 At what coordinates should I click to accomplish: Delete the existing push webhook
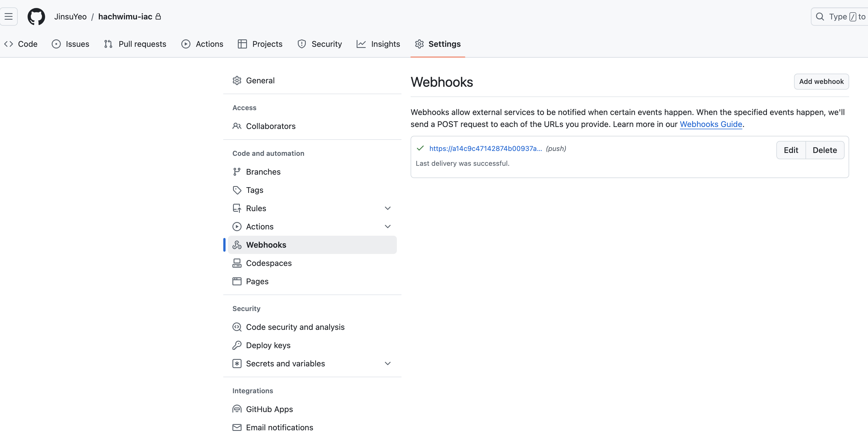pos(825,150)
